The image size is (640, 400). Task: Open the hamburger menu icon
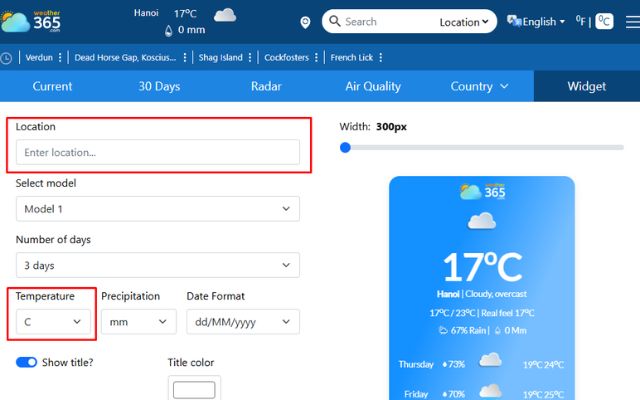633,22
